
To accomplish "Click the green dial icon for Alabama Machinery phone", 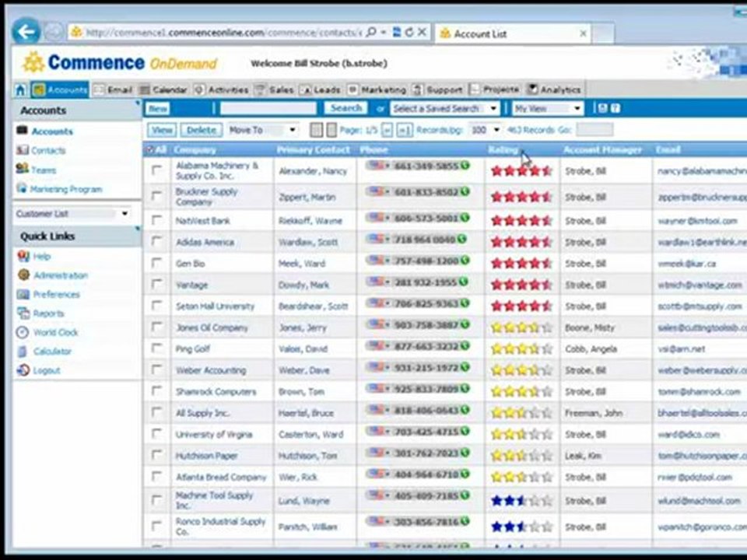I will pos(465,165).
